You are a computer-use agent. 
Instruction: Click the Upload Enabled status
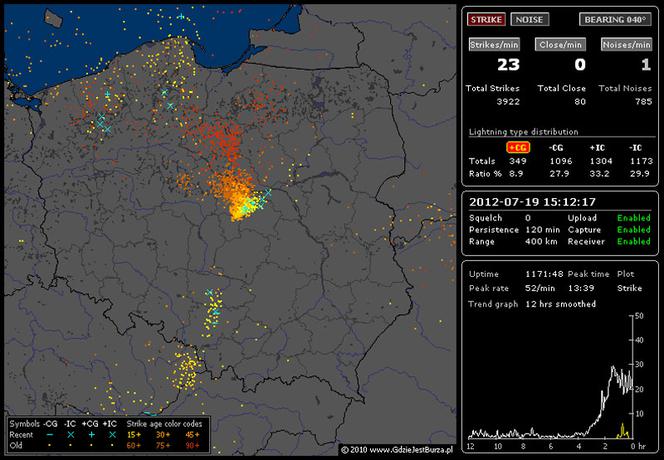point(634,218)
